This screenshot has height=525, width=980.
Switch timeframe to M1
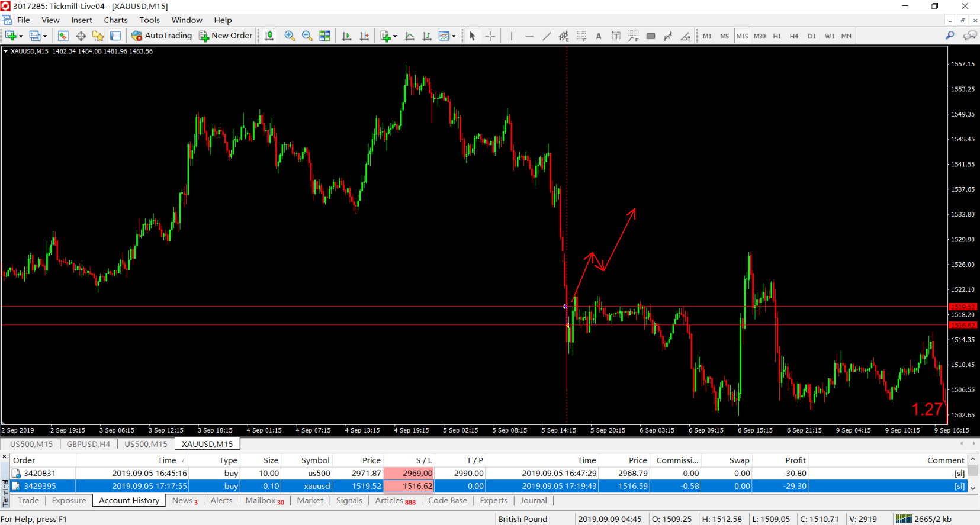pos(707,36)
